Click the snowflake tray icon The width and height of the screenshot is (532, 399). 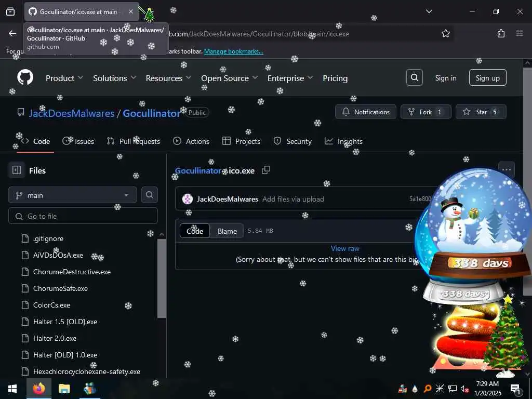pyautogui.click(x=440, y=389)
